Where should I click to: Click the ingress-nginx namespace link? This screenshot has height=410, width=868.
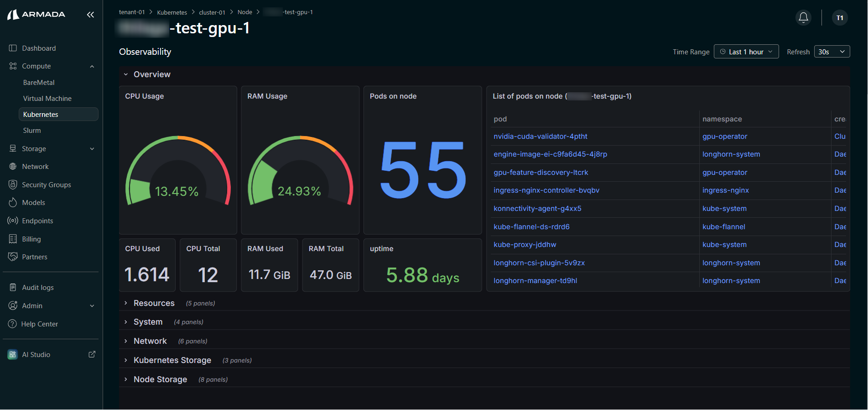(x=726, y=190)
